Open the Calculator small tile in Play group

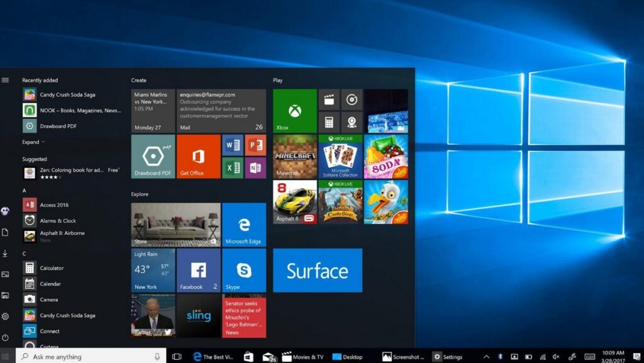(329, 123)
